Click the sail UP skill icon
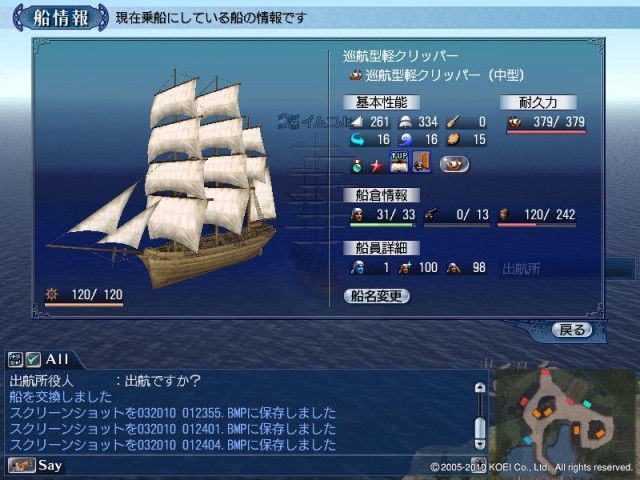This screenshot has height=480, width=640. (399, 162)
